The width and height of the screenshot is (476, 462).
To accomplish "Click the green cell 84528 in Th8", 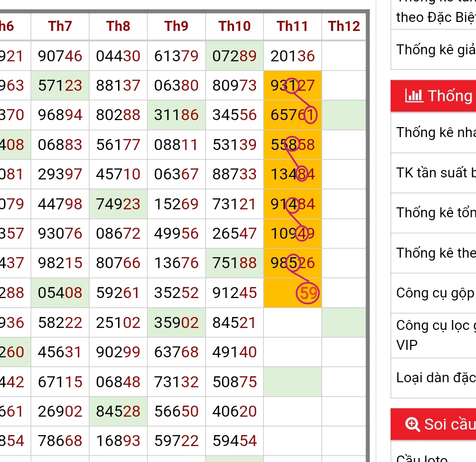I will point(119,412).
